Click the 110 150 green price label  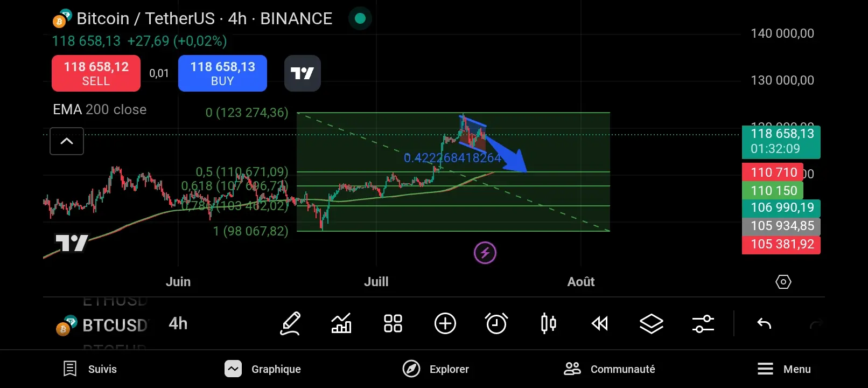click(773, 191)
